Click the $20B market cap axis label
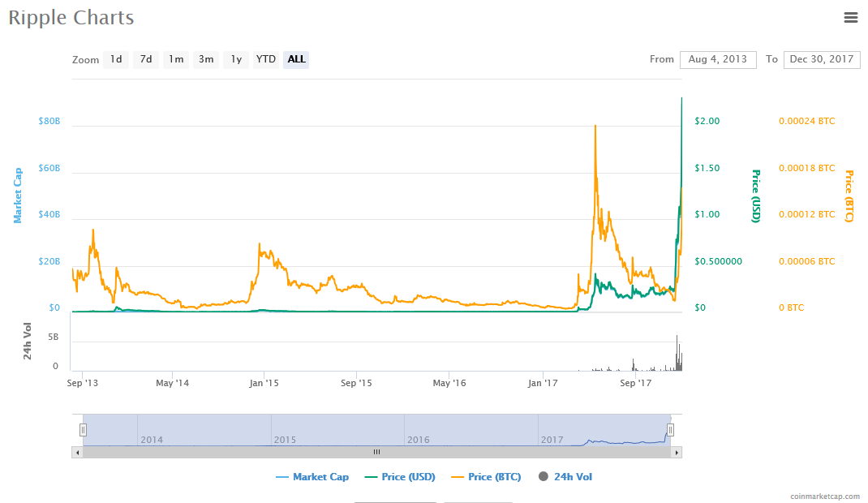The width and height of the screenshot is (868, 503). pos(49,262)
